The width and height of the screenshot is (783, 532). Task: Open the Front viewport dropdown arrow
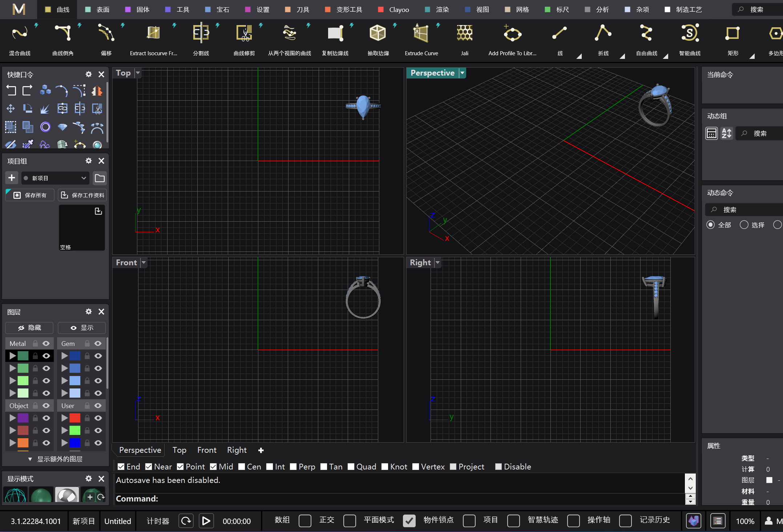[144, 263]
